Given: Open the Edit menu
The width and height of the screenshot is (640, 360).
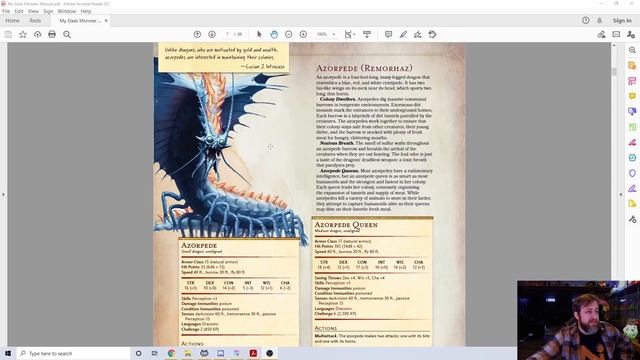Looking at the screenshot, I should pyautogui.click(x=19, y=11).
